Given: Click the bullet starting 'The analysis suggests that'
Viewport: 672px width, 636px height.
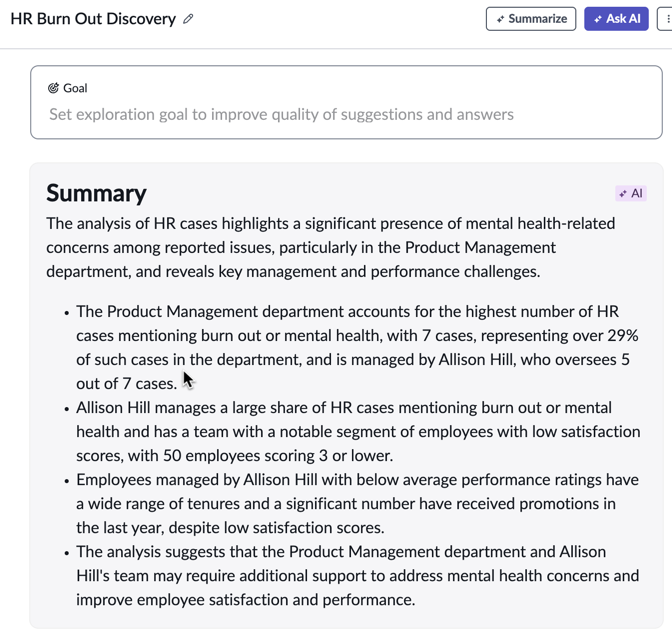Looking at the screenshot, I should 357,576.
